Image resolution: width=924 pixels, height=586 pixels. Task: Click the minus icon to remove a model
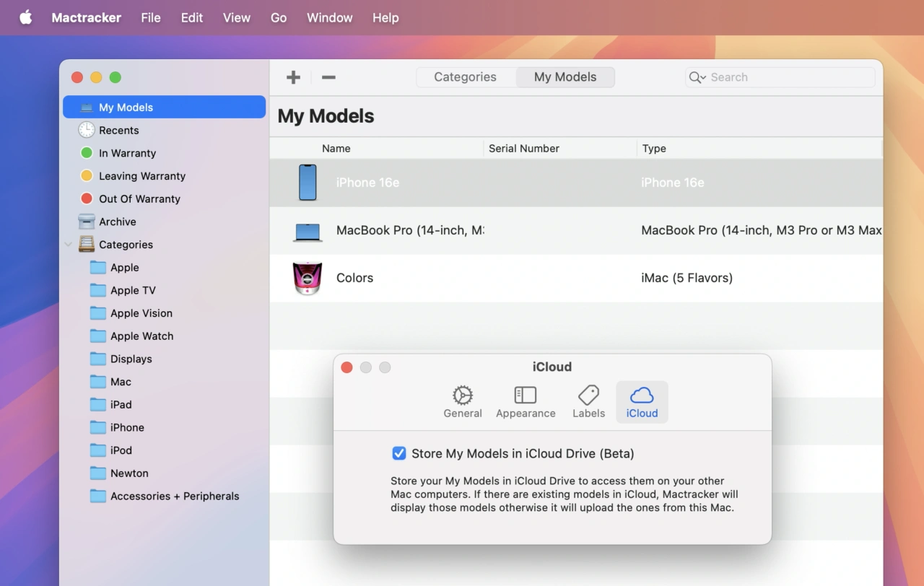[328, 77]
